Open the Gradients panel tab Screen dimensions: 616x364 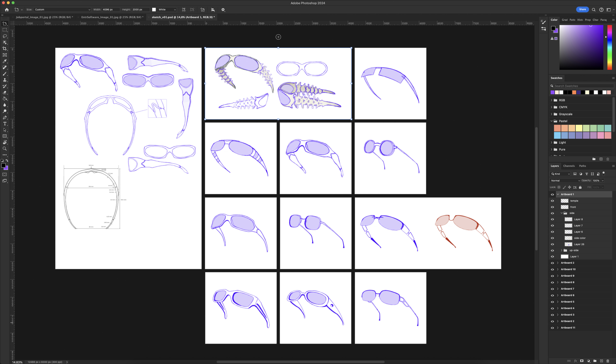point(564,20)
